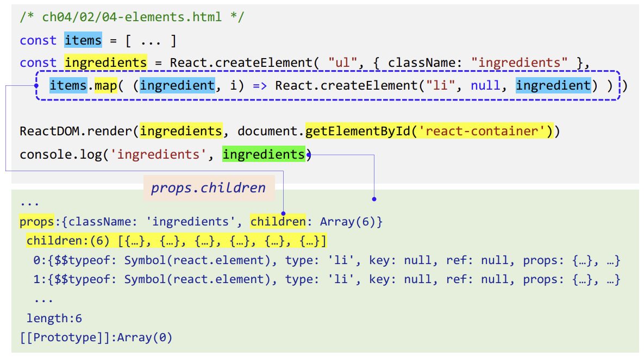This screenshot has height=357, width=644.
Task: Click 'console.log' call
Action: (61, 154)
